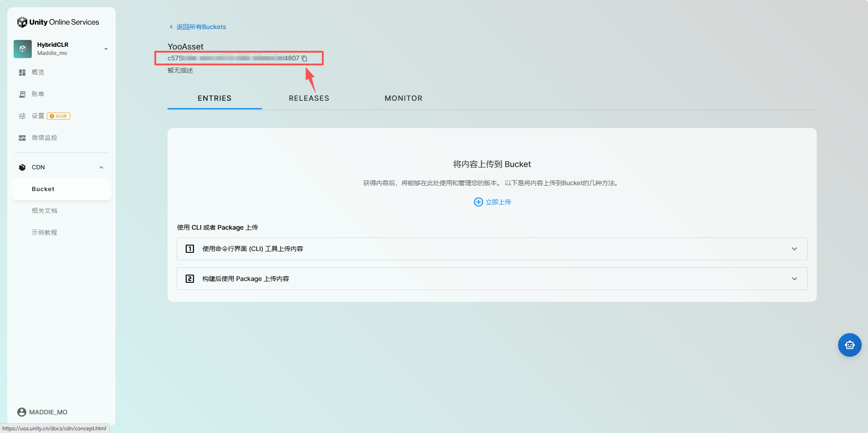Image resolution: width=868 pixels, height=433 pixels.
Task: Click the 设置 sliders icon
Action: point(22,116)
